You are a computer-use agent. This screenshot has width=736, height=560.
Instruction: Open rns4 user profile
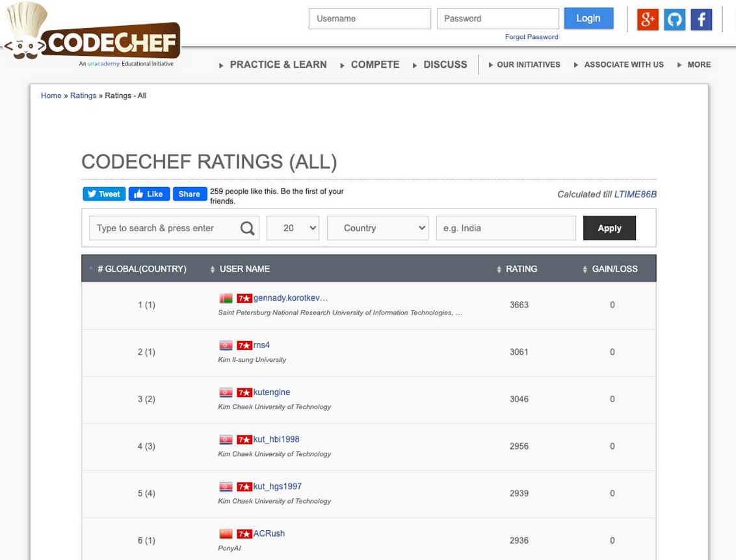tap(261, 345)
